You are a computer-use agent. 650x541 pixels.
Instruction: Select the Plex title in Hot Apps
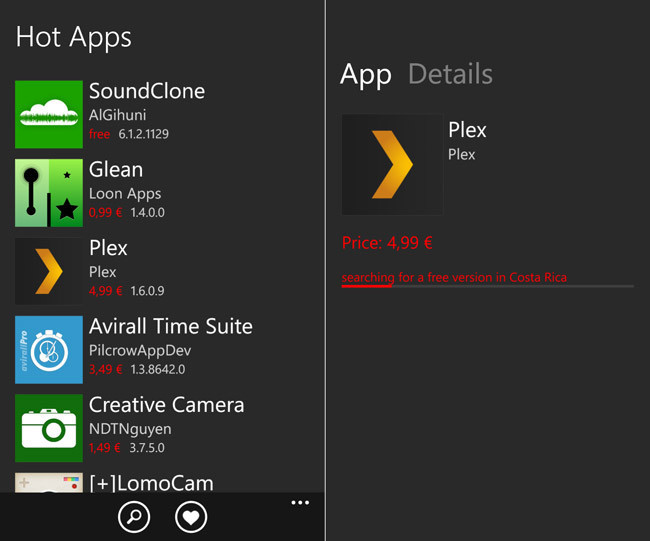coord(108,248)
